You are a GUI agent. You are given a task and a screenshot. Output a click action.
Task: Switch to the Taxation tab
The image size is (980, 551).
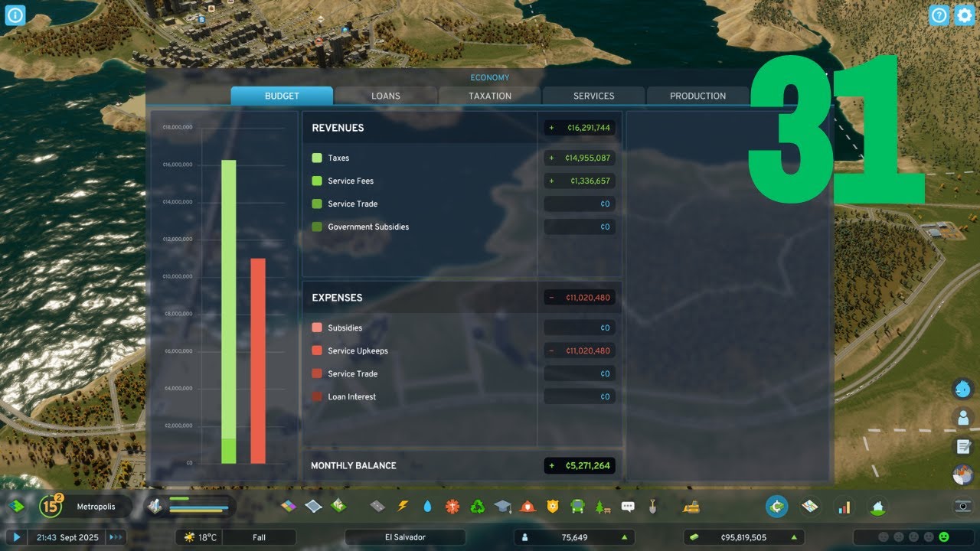pyautogui.click(x=490, y=96)
